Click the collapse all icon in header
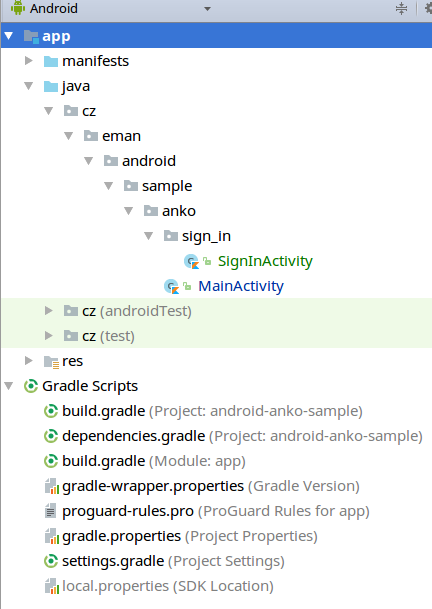This screenshot has height=609, width=432. 401,8
